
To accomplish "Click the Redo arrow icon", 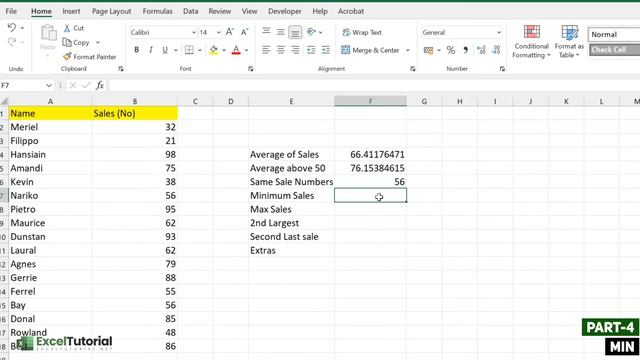I will click(x=12, y=42).
